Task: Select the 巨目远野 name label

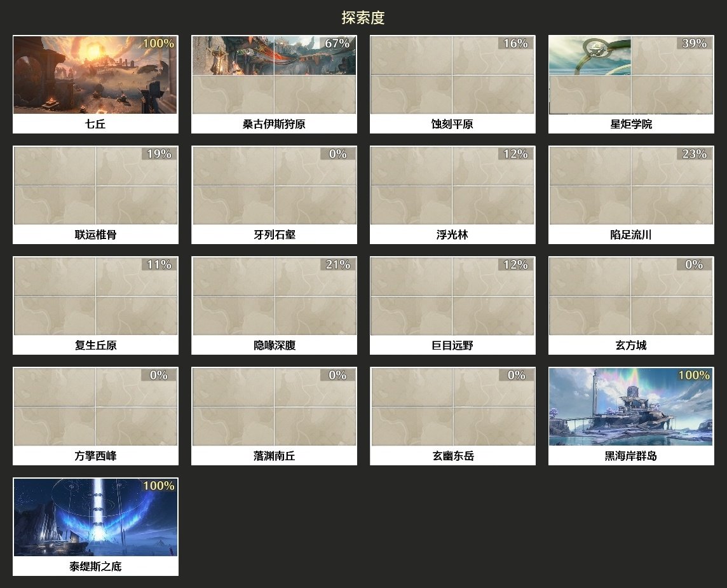Action: [452, 345]
